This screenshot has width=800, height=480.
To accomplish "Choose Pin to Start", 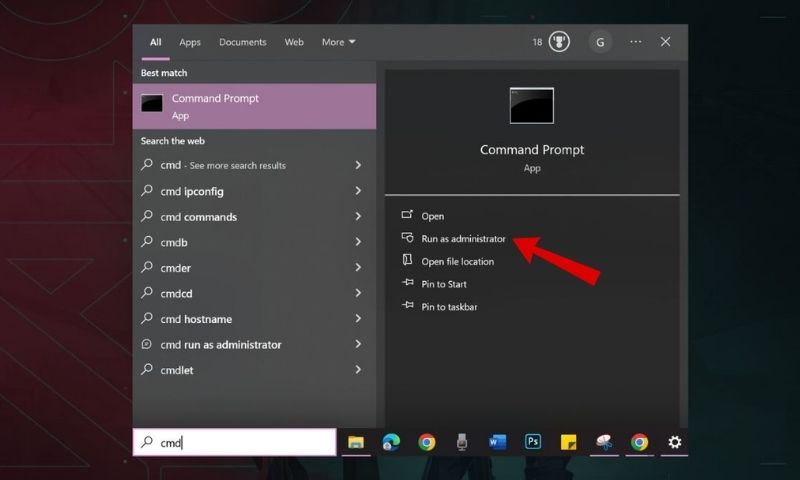I will tap(444, 284).
